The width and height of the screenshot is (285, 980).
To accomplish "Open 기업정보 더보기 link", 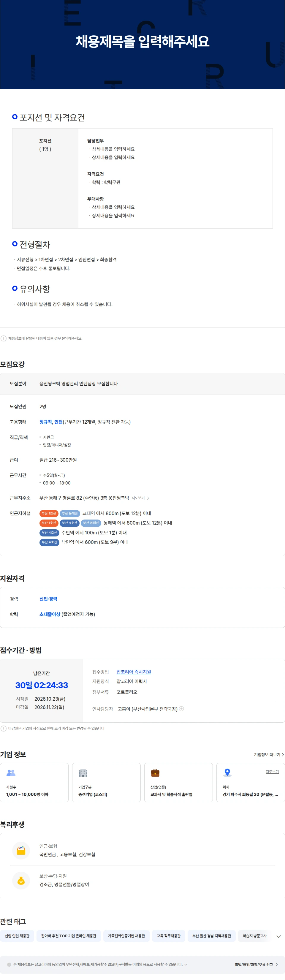I will pos(269,754).
